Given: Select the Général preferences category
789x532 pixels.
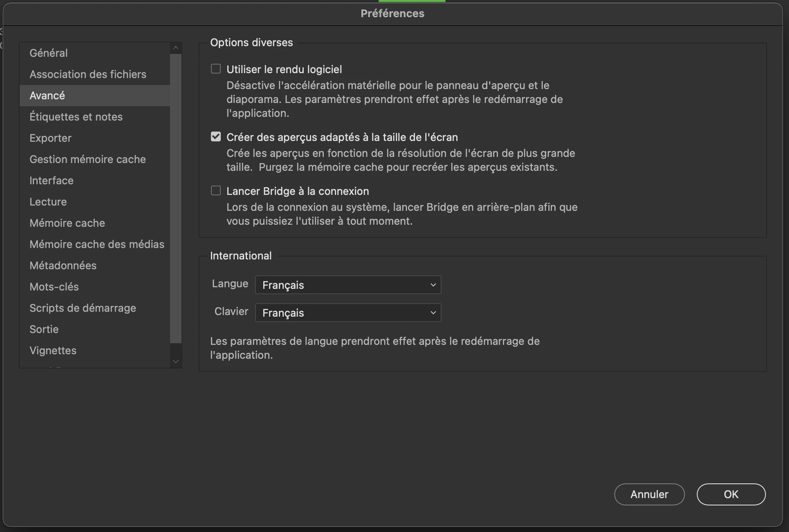Looking at the screenshot, I should click(49, 53).
